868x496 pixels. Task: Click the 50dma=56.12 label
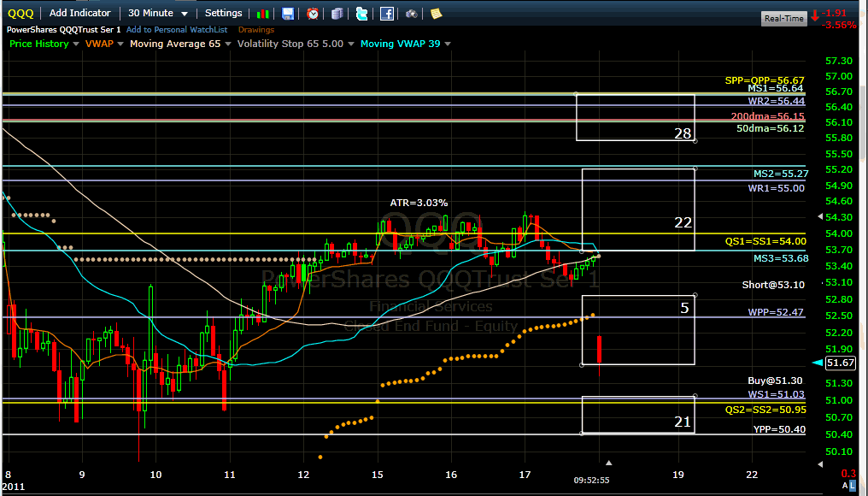click(770, 128)
